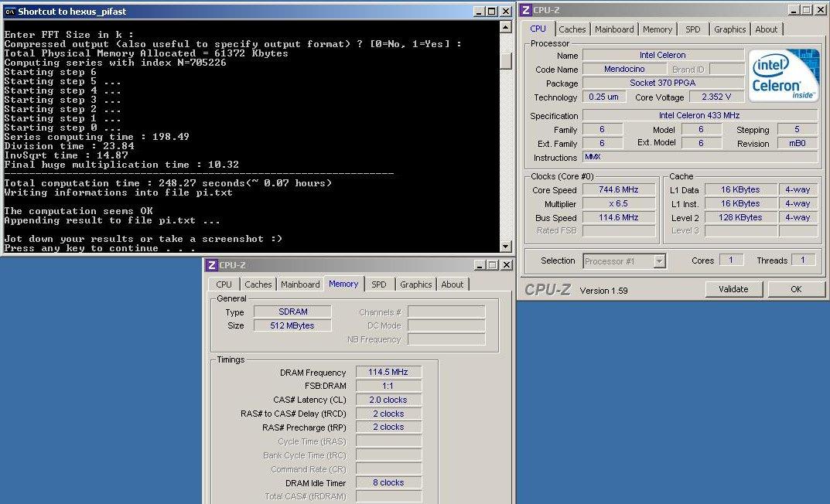Click the memory Type value 'SDRAM'

click(292, 312)
